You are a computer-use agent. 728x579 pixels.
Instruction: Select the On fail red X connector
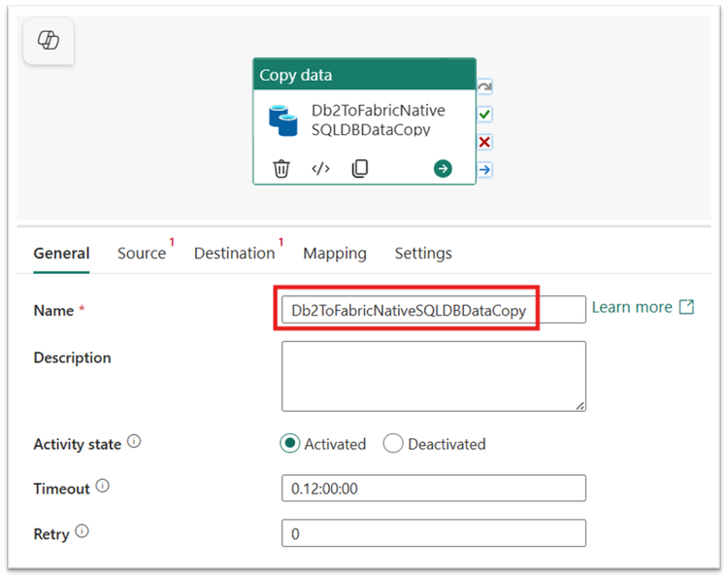(x=484, y=142)
